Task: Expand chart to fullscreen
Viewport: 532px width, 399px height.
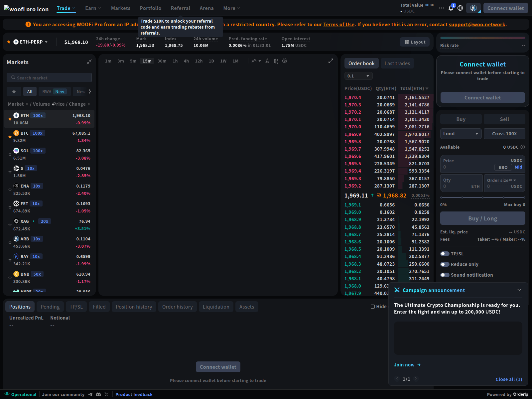Action: 331,61
